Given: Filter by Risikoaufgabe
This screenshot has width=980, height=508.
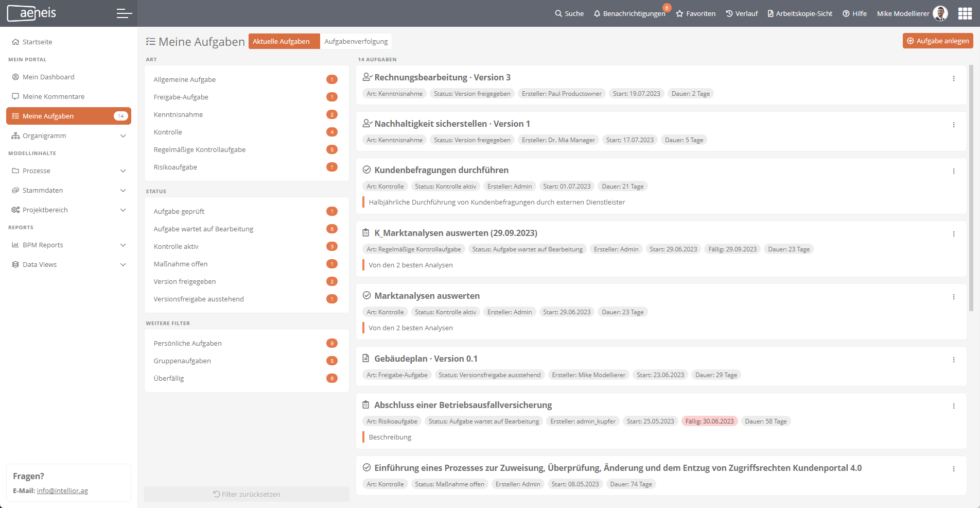Looking at the screenshot, I should point(247,167).
